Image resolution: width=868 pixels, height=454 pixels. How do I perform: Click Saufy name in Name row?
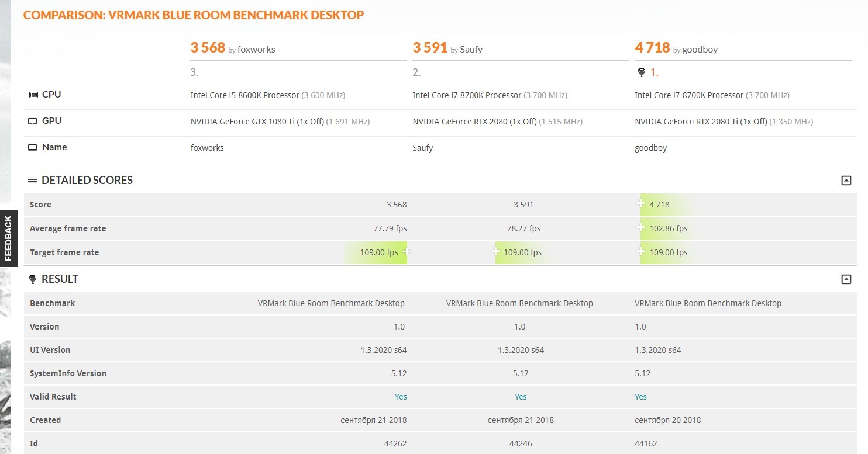pos(423,148)
